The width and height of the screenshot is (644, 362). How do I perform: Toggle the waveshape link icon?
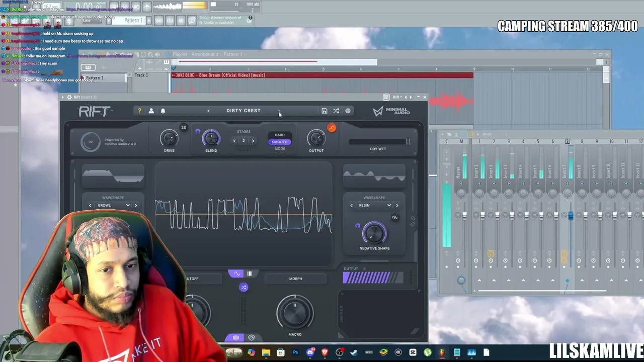coord(394,218)
